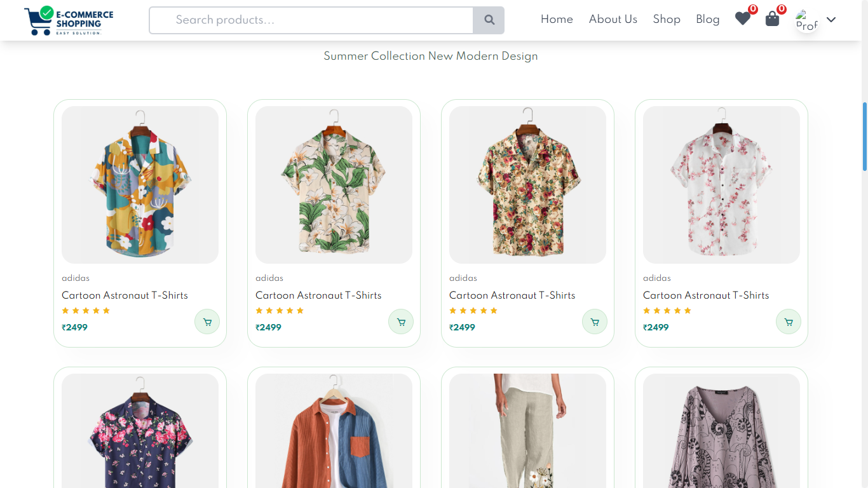Click the star rating of the cherry blossom shirt
The height and width of the screenshot is (488, 868).
click(x=667, y=311)
